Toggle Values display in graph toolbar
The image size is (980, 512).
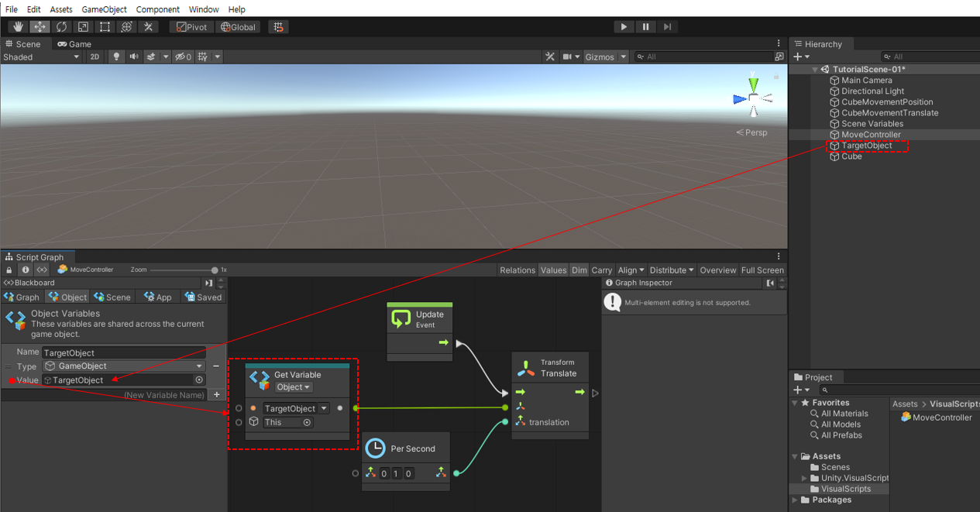pos(553,270)
